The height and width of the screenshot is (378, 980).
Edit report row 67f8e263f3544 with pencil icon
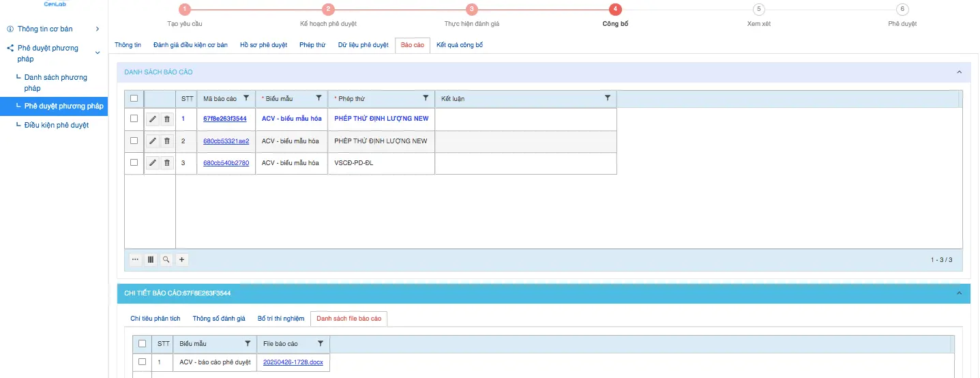click(x=153, y=119)
